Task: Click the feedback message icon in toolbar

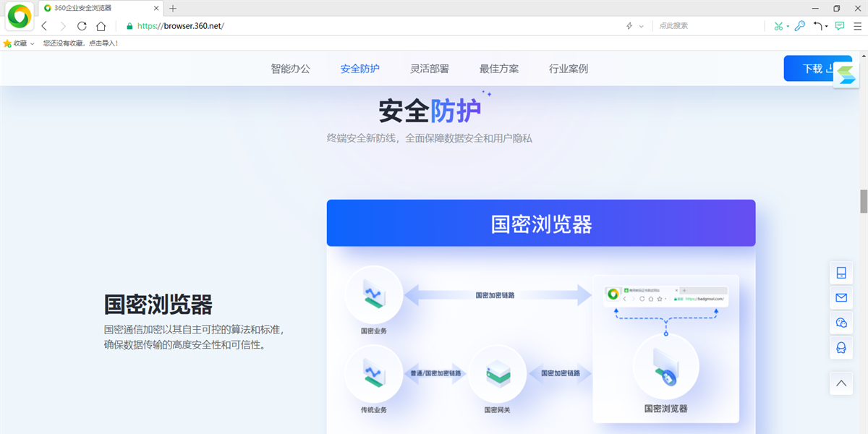Action: 840,25
